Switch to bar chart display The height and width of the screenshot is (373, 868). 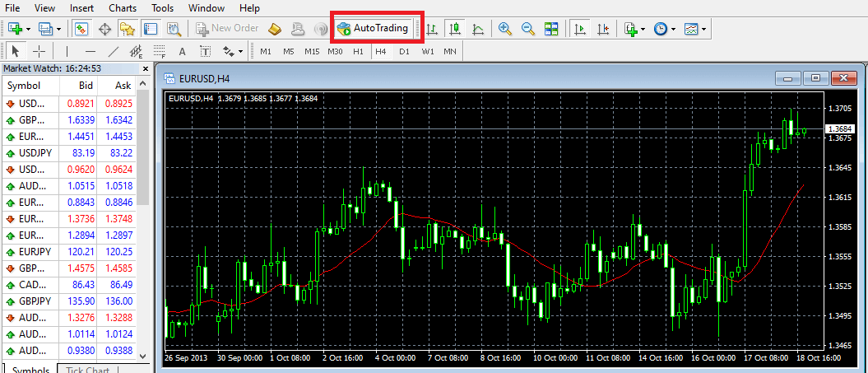point(432,28)
